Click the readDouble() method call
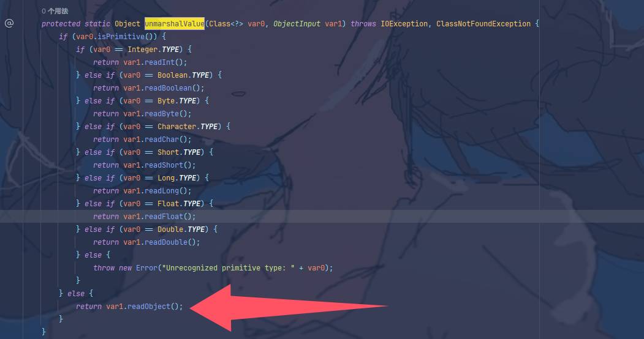The image size is (644, 339). (x=172, y=242)
